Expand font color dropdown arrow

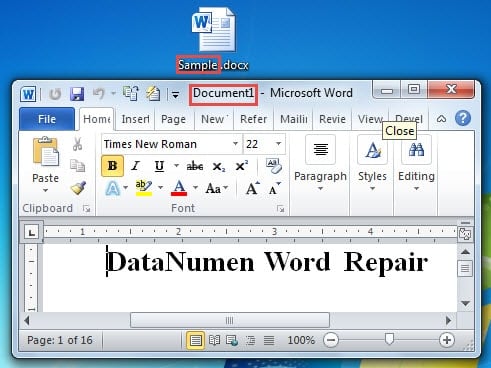[x=196, y=188]
